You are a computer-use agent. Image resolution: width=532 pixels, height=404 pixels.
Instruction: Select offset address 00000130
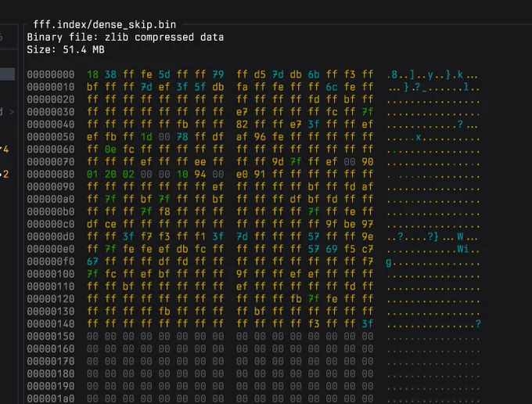[51, 312]
